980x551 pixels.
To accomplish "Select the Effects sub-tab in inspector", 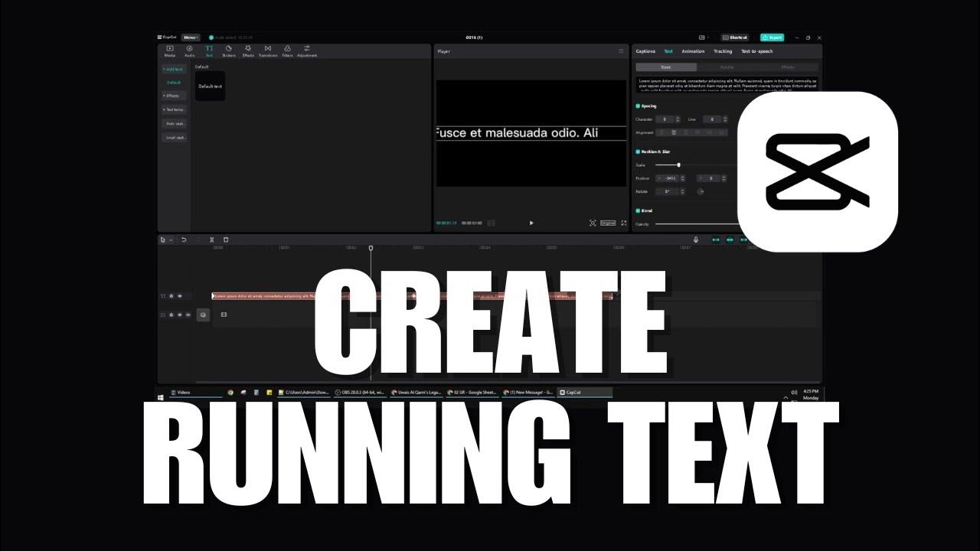I will (x=788, y=67).
